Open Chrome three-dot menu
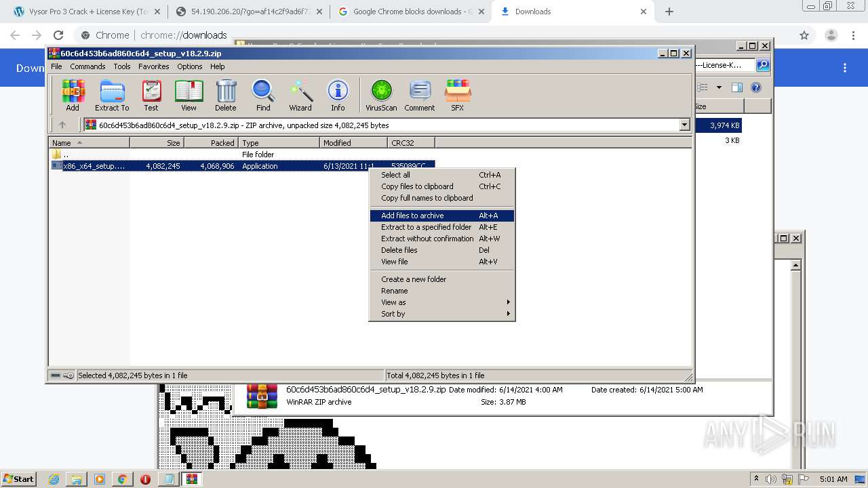The height and width of the screenshot is (488, 868). pyautogui.click(x=853, y=35)
